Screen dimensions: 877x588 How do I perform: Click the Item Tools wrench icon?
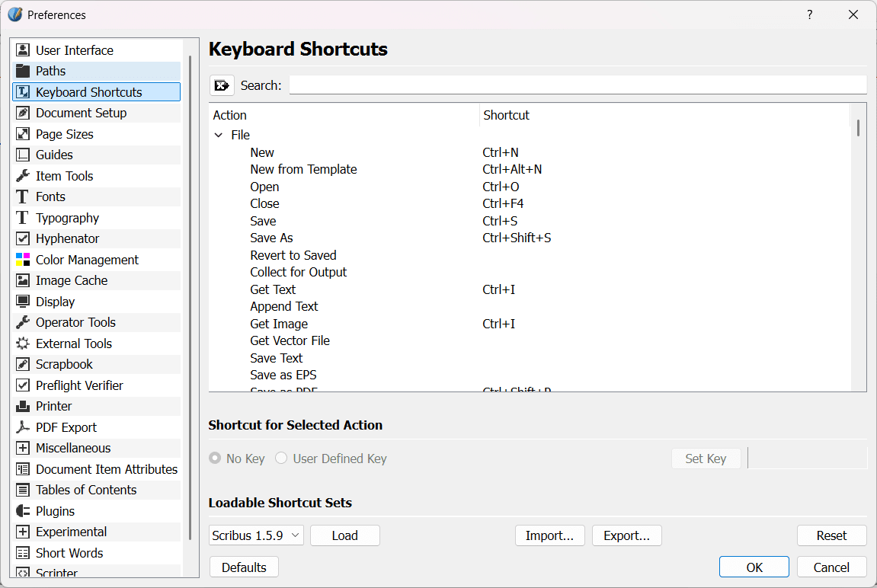[23, 176]
